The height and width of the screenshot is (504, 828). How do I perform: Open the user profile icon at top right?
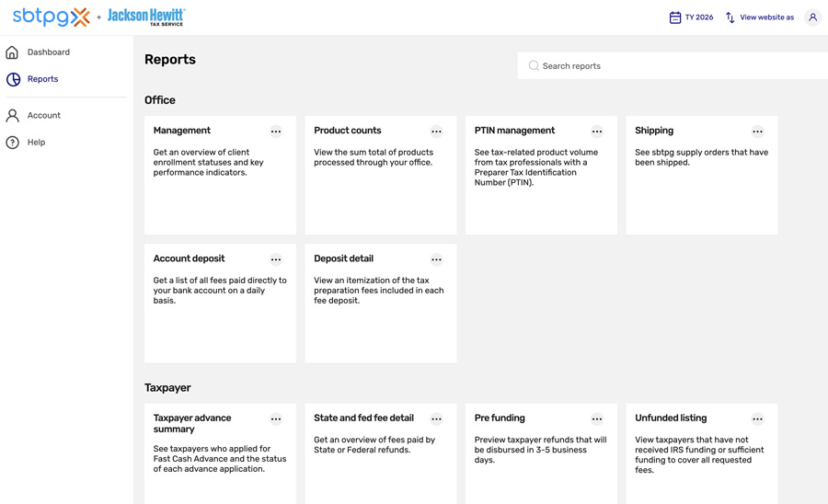[812, 17]
